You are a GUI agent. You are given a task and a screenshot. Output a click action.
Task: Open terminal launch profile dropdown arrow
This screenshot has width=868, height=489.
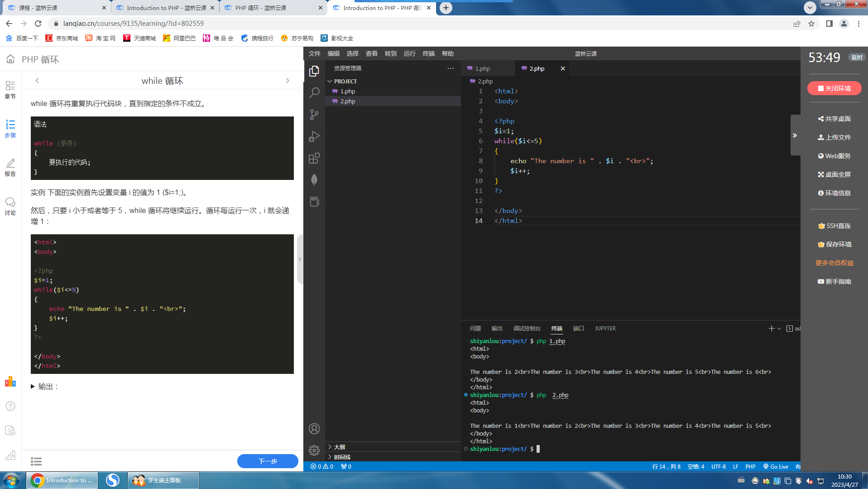(x=779, y=329)
